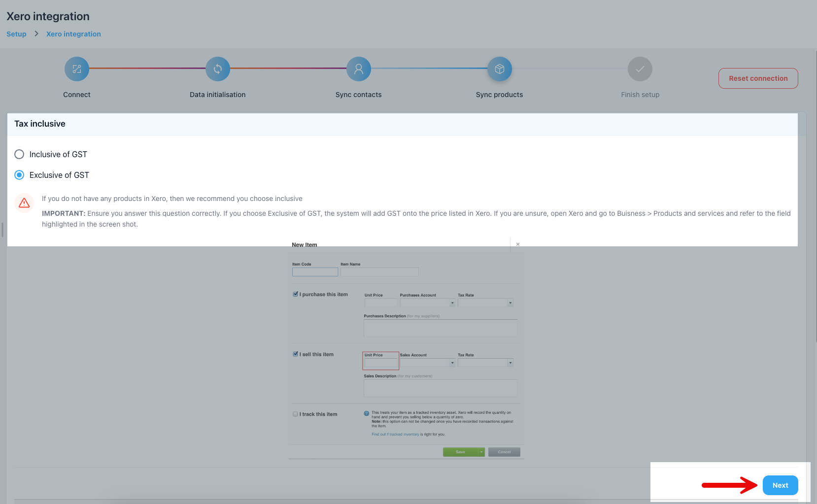Click the purchase Unit Price field

381,303
